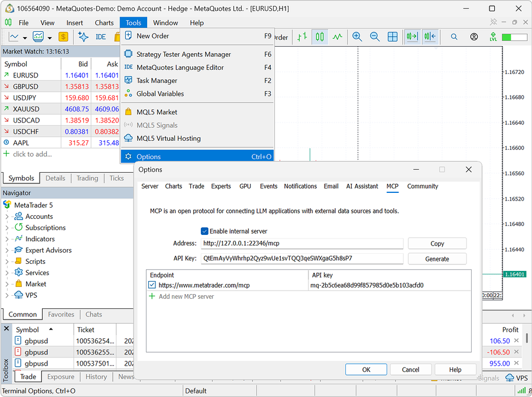Toggle chart auto scroll icon
Viewport: 532px width, 397px height.
pos(412,37)
